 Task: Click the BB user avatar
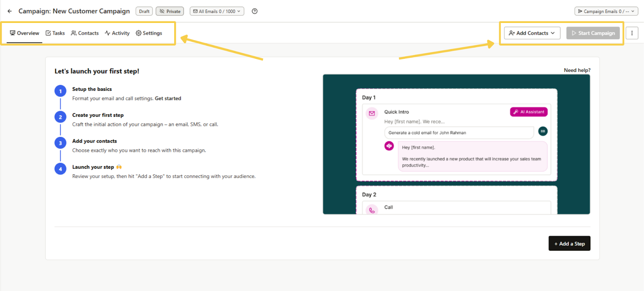coord(543,131)
